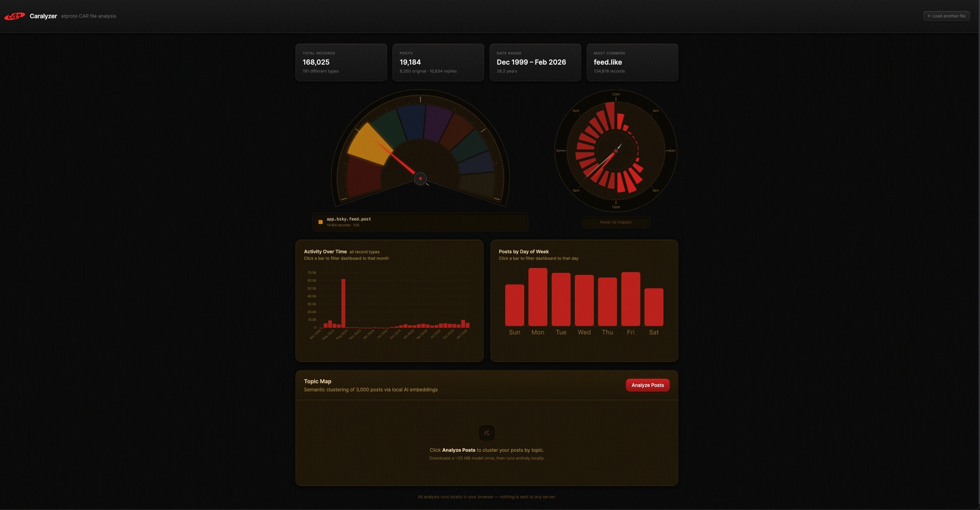Click the Posts 19,184 stat card
Image resolution: width=980 pixels, height=510 pixels.
pos(438,62)
